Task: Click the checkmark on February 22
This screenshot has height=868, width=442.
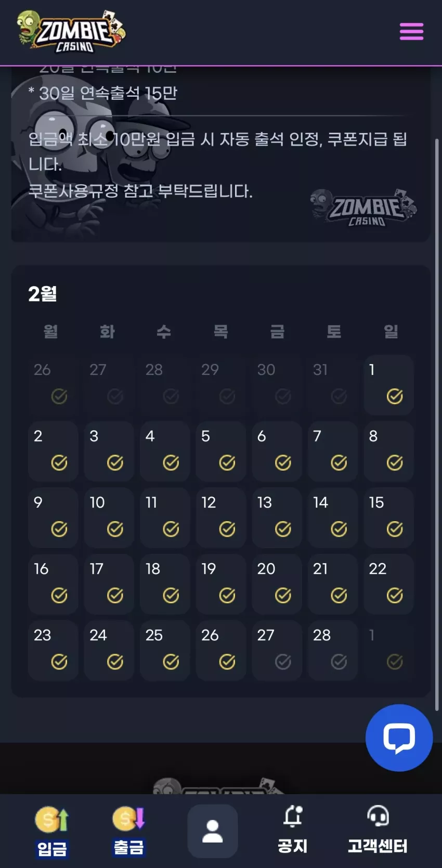Action: click(x=395, y=595)
